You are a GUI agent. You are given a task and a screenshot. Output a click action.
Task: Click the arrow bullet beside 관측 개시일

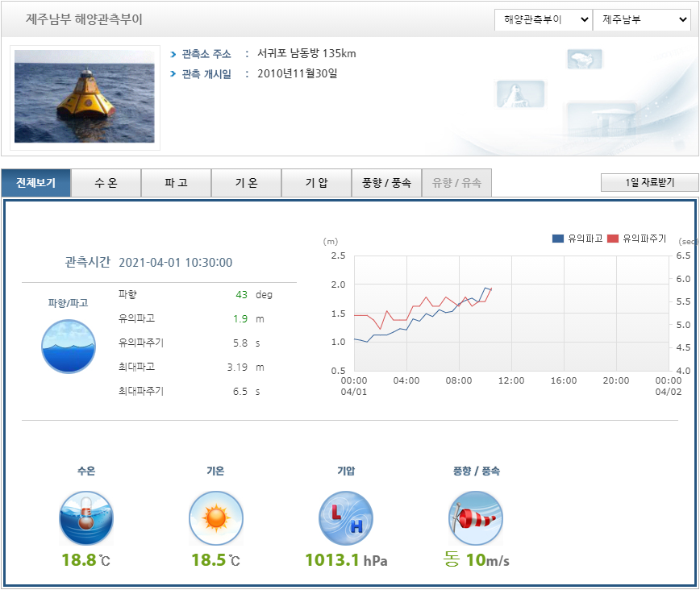173,73
